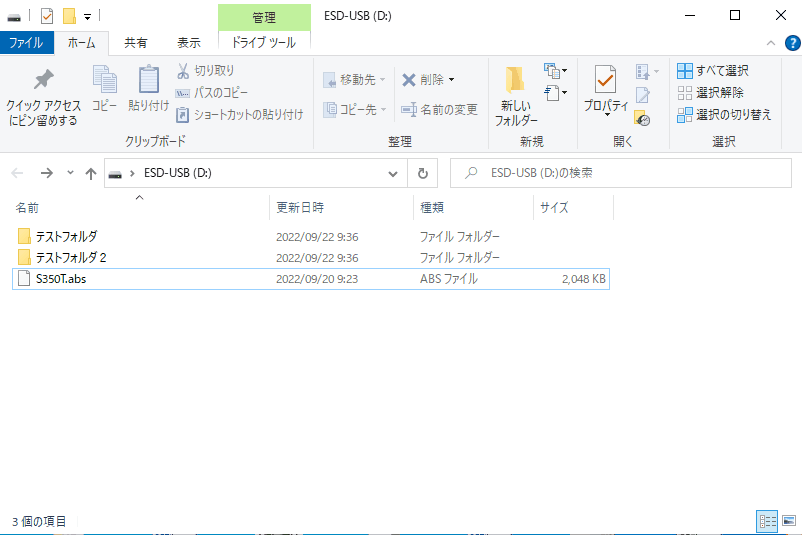The height and width of the screenshot is (535, 802).
Task: Switch to the Share (共有) tab
Action: (136, 42)
